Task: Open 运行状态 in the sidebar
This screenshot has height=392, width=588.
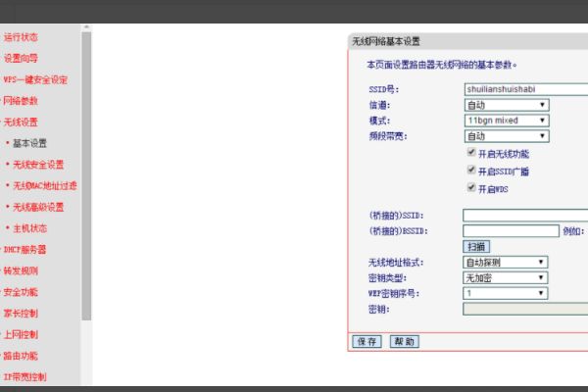Action: (x=21, y=37)
